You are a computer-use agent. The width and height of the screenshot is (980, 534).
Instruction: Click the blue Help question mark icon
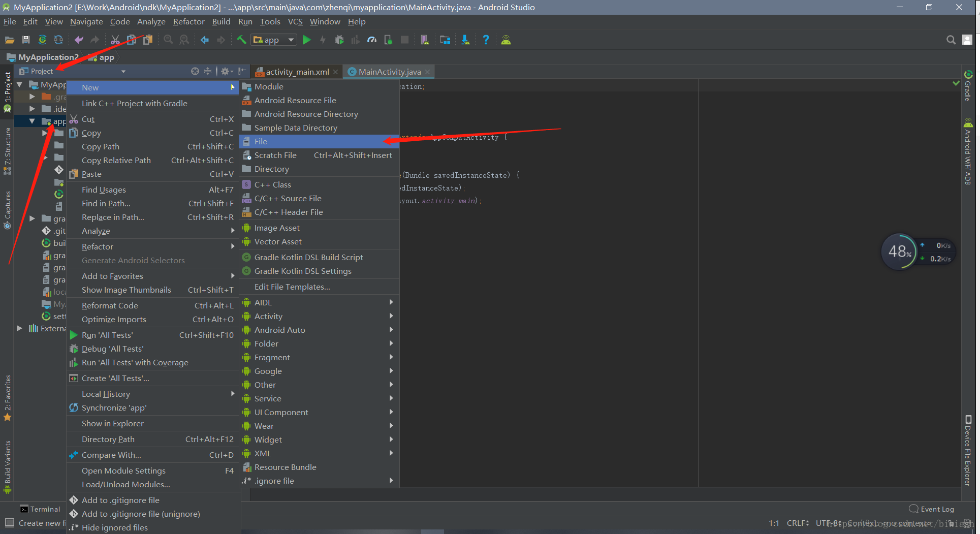(486, 40)
